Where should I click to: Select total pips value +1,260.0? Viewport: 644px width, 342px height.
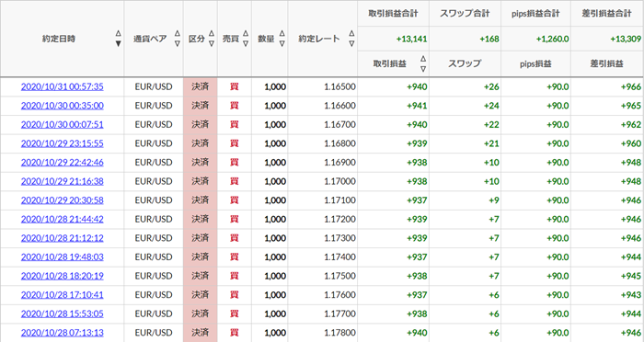(552, 39)
